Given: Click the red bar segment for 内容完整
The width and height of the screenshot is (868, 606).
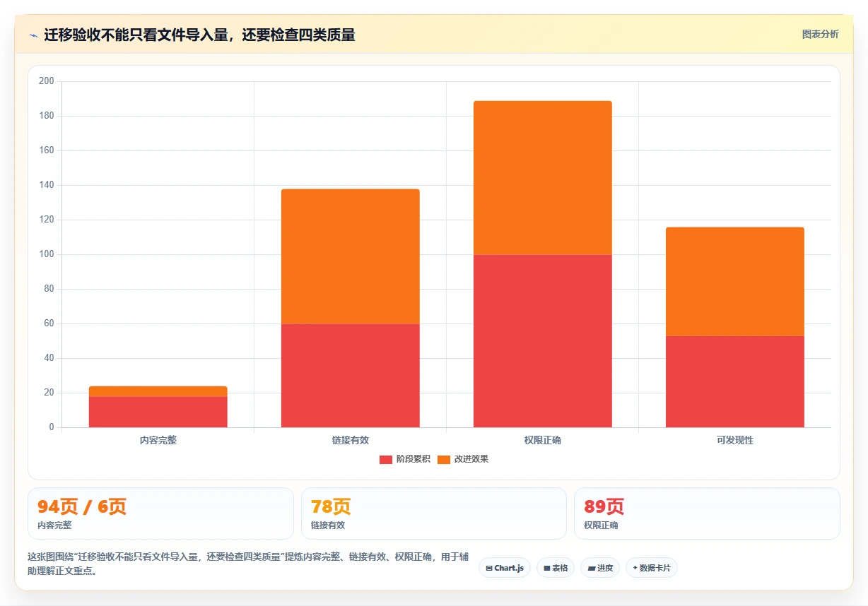Looking at the screenshot, I should [158, 412].
